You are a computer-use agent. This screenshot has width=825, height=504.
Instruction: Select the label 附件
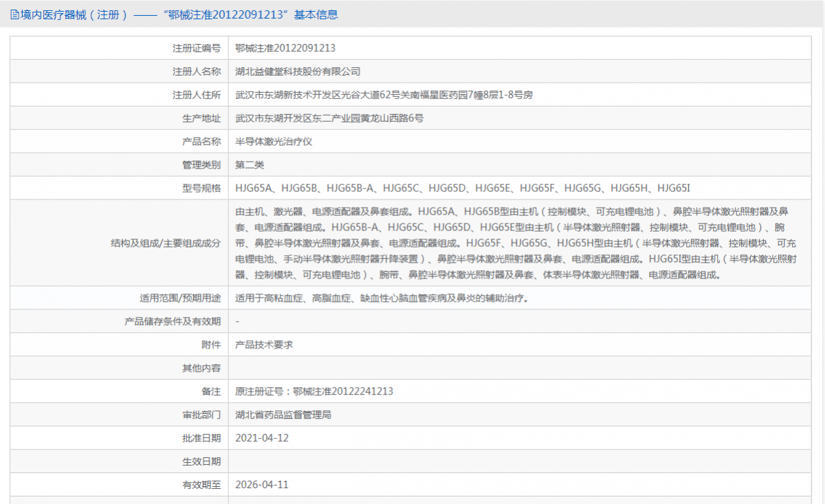point(210,345)
